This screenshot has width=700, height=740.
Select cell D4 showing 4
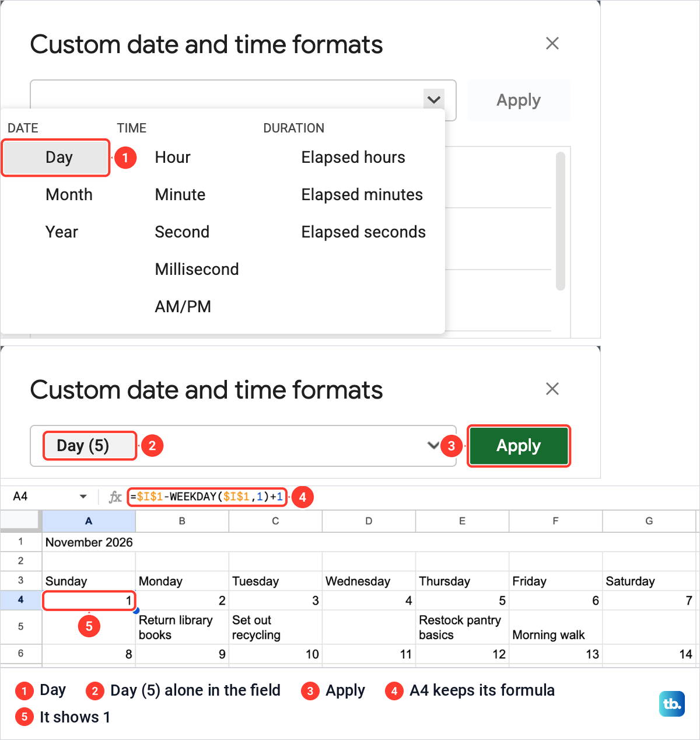pos(369,601)
